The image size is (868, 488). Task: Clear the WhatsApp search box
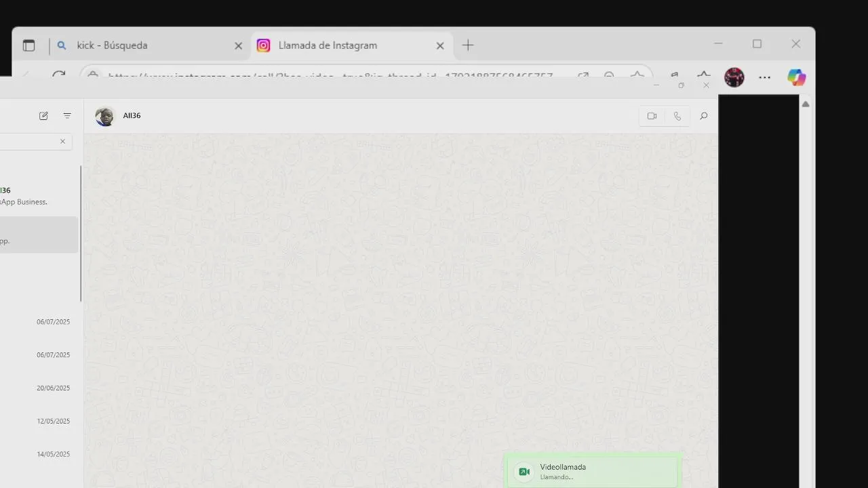point(62,142)
